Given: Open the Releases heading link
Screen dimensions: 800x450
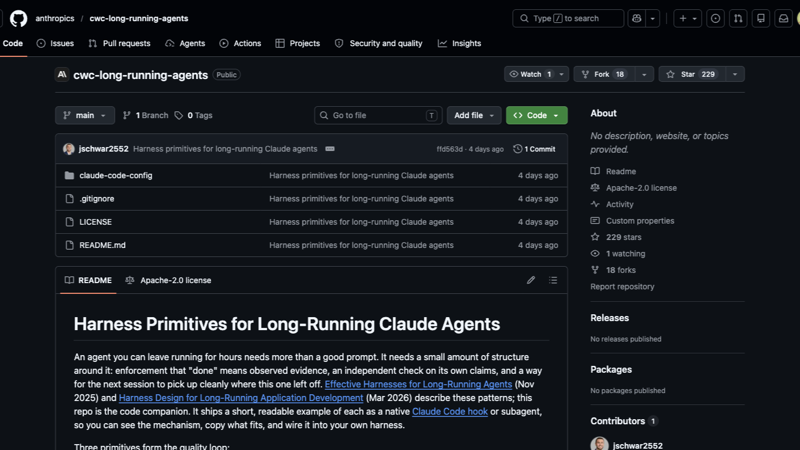Looking at the screenshot, I should (x=610, y=318).
